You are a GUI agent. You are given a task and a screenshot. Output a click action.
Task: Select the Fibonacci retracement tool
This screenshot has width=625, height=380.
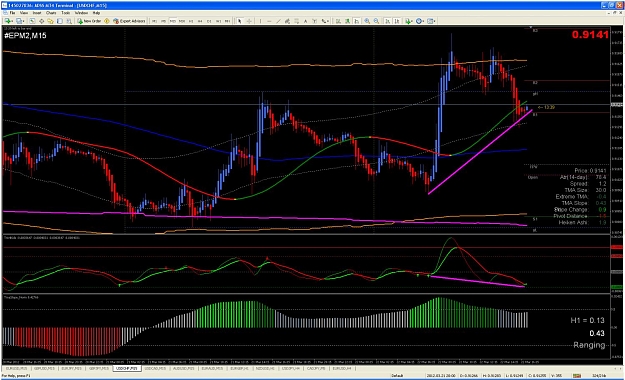pyautogui.click(x=297, y=21)
